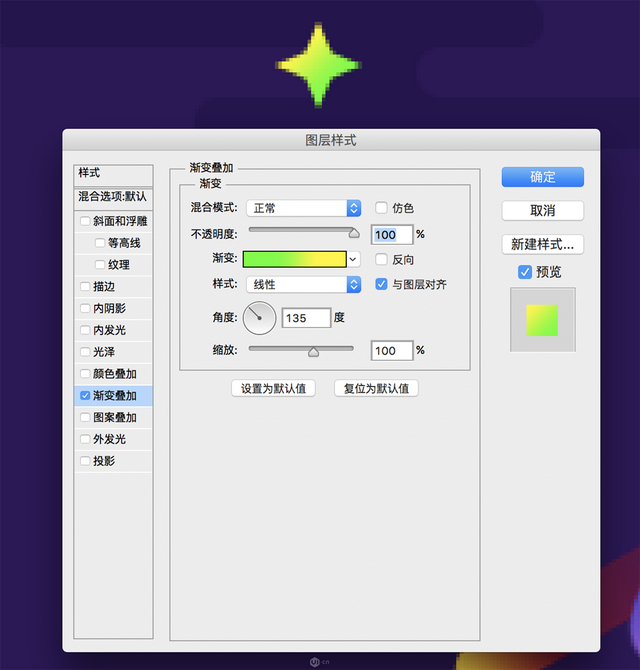
Task: Click the 角度 input field 135
Action: pos(306,318)
